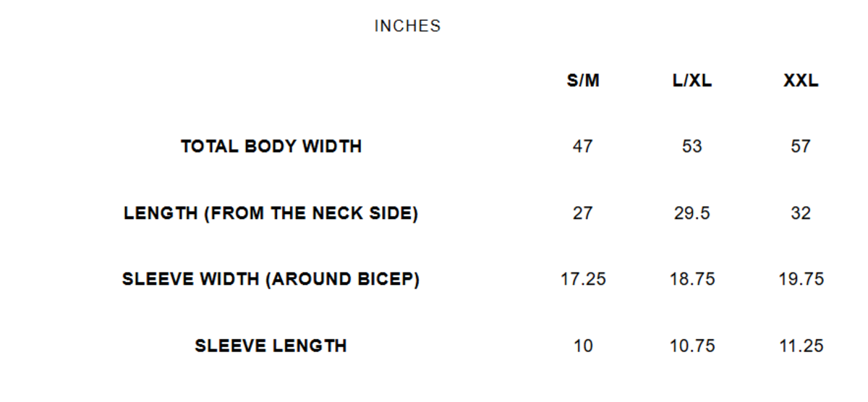The width and height of the screenshot is (868, 402).
Task: Click the L/XL sleeve width value 18.75
Action: pyautogui.click(x=692, y=279)
